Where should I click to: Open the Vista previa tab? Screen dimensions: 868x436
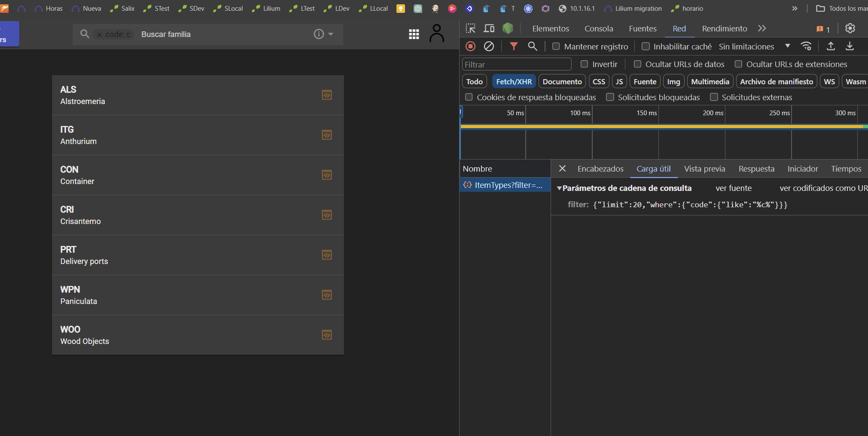pyautogui.click(x=704, y=169)
